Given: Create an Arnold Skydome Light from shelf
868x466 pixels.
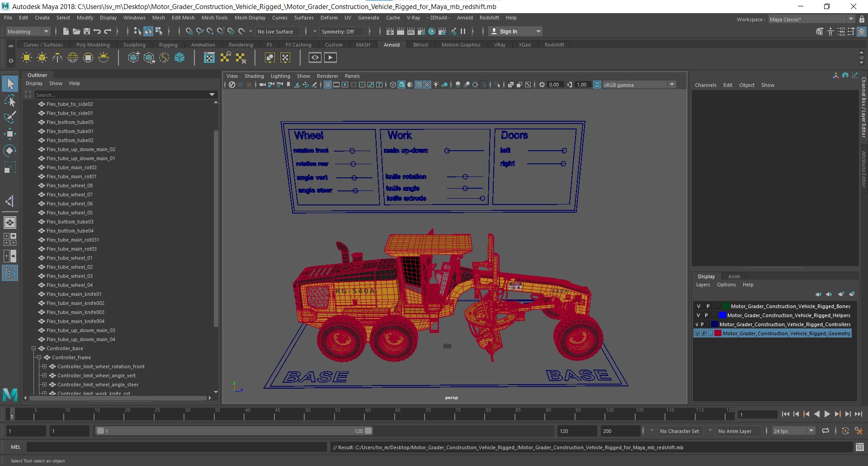Looking at the screenshot, I should click(73, 57).
